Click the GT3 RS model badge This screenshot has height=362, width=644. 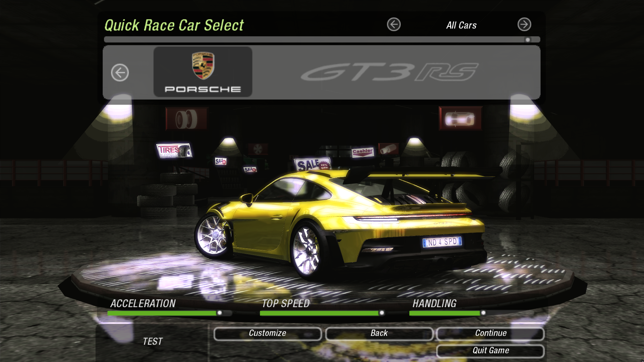pyautogui.click(x=389, y=72)
